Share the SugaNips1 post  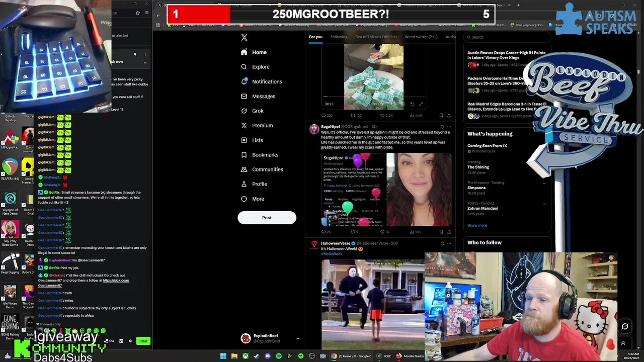click(449, 232)
